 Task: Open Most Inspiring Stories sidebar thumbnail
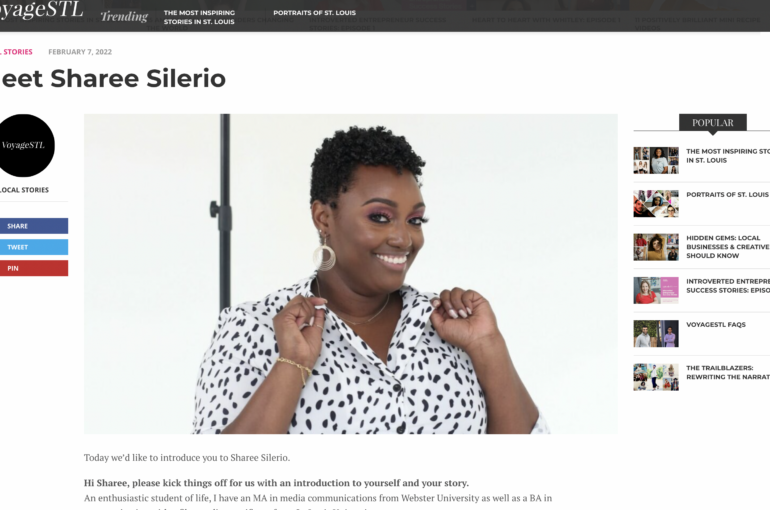(656, 161)
